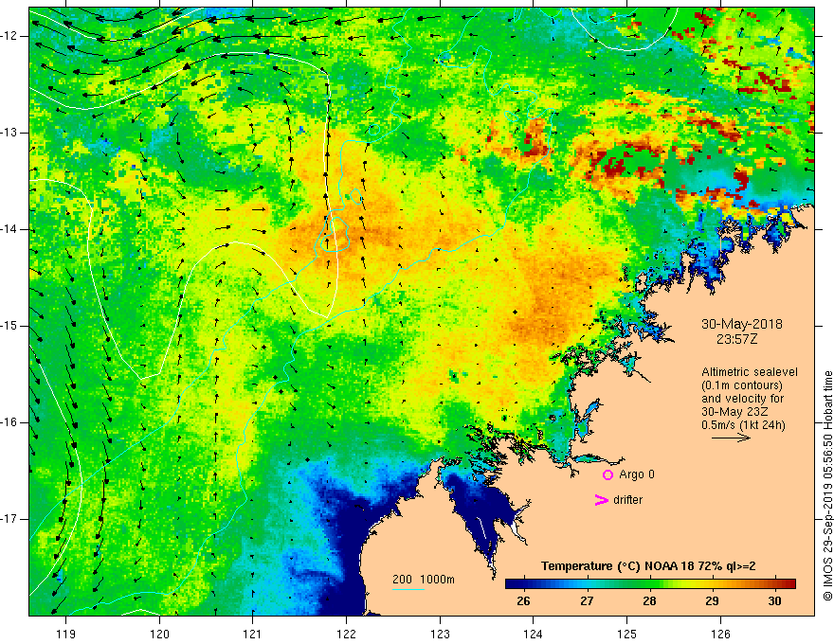Click the cyan 200 1000m contour sample line
The image size is (834, 644).
[408, 589]
